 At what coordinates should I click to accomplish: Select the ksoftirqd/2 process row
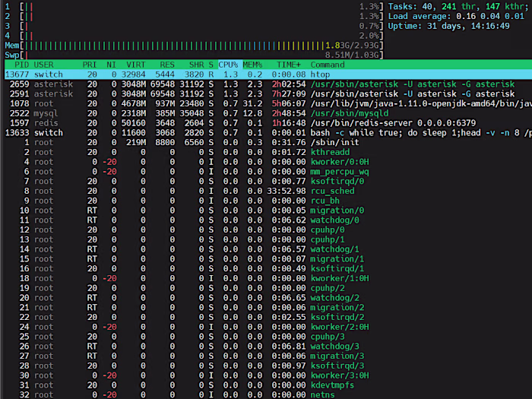coord(268,317)
